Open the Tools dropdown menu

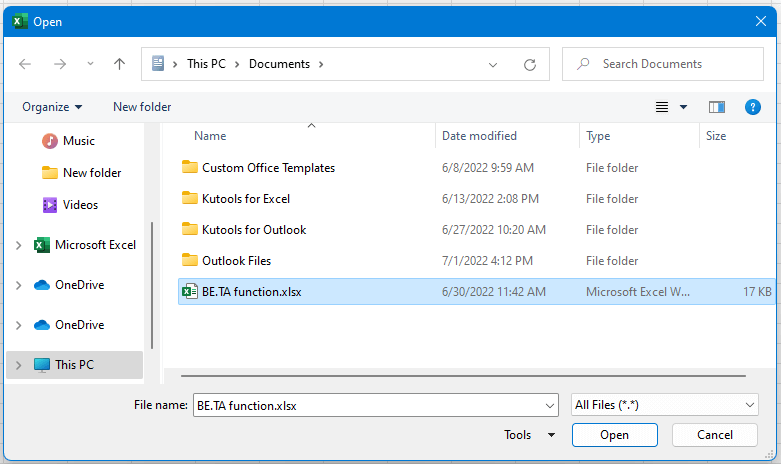530,435
